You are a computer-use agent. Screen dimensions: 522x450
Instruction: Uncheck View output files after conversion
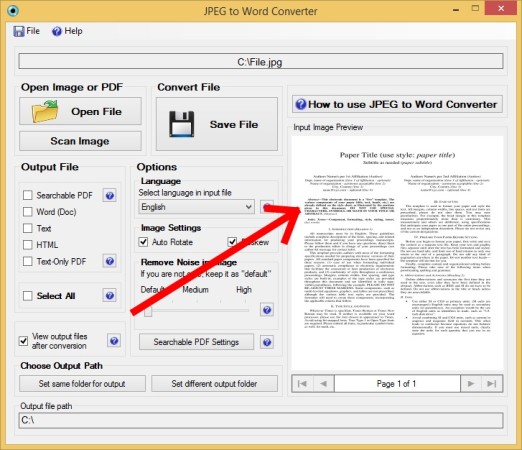click(x=24, y=341)
